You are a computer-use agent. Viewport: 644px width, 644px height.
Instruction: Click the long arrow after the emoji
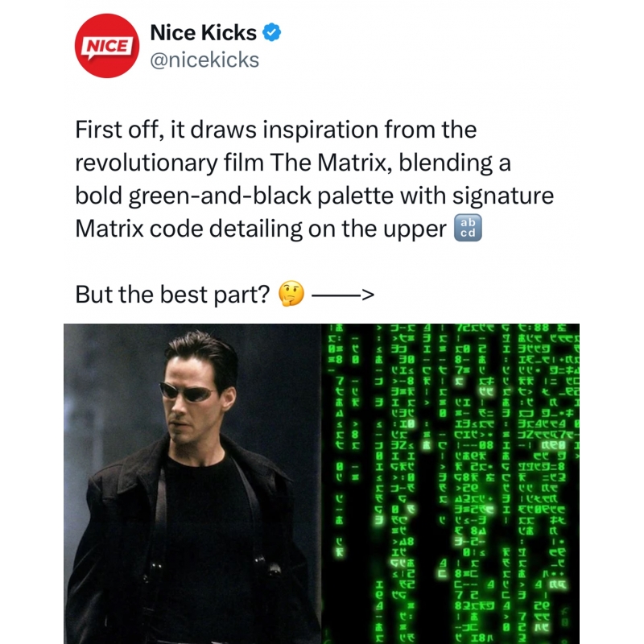343,295
